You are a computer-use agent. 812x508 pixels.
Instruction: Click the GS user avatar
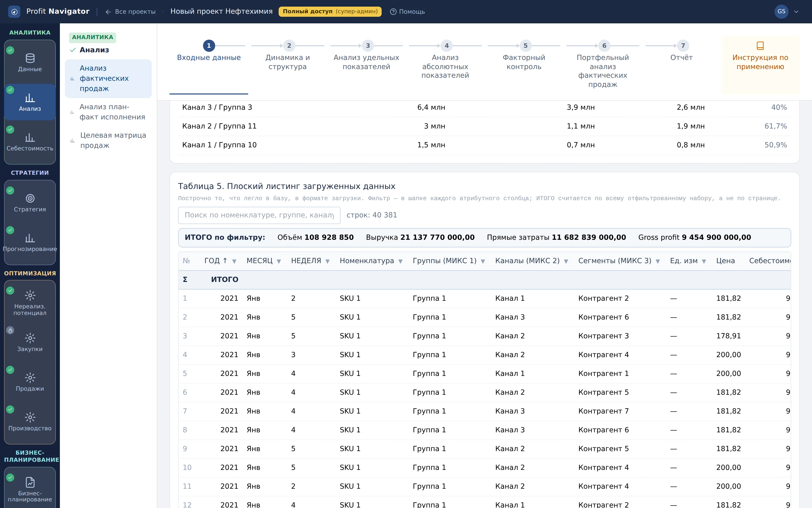[781, 11]
